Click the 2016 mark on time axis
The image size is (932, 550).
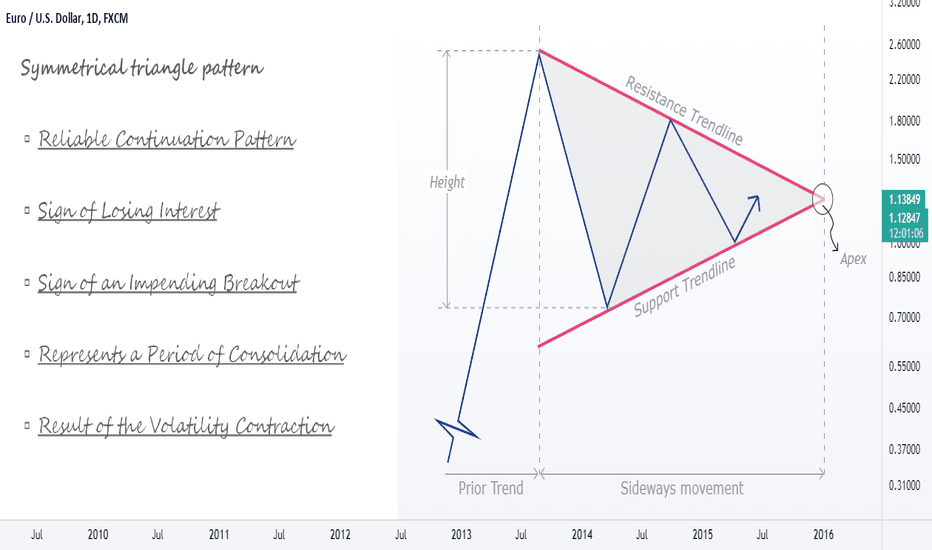point(823,535)
